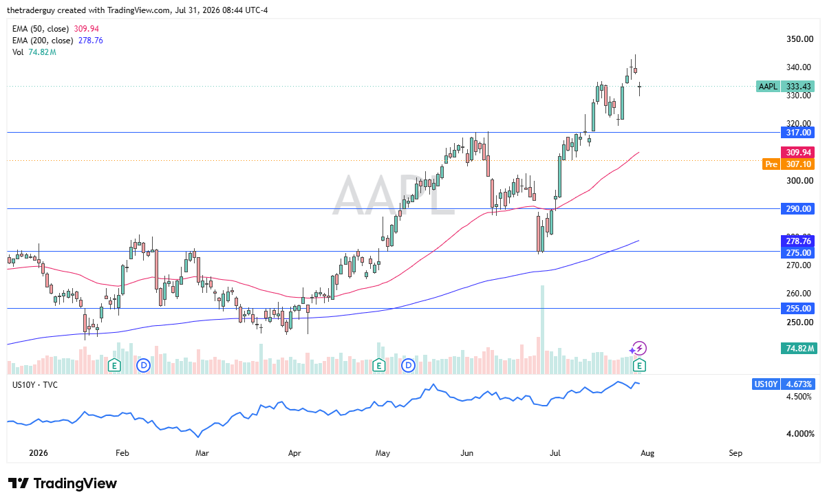Click the purple lightning bolt event icon

tap(640, 348)
